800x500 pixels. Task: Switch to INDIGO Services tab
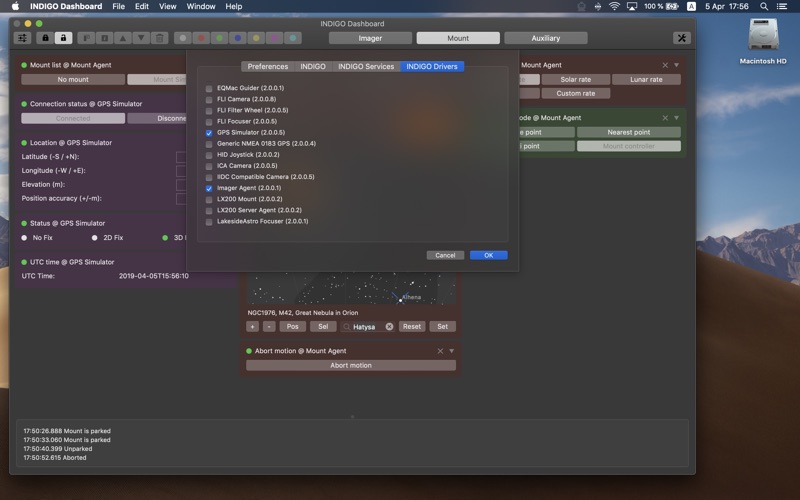(366, 66)
